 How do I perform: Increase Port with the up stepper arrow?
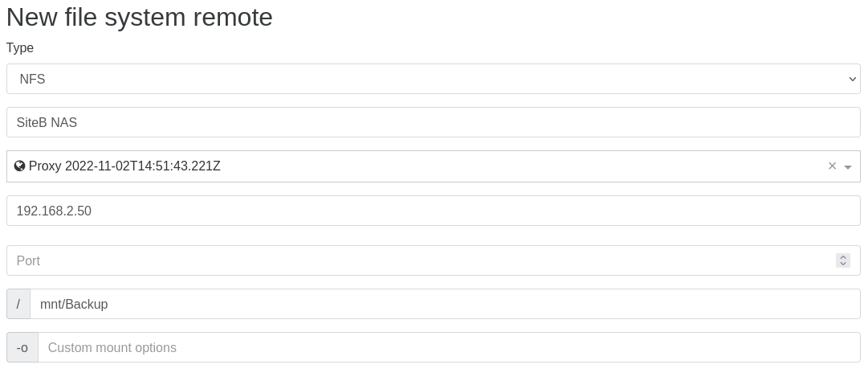click(x=842, y=257)
